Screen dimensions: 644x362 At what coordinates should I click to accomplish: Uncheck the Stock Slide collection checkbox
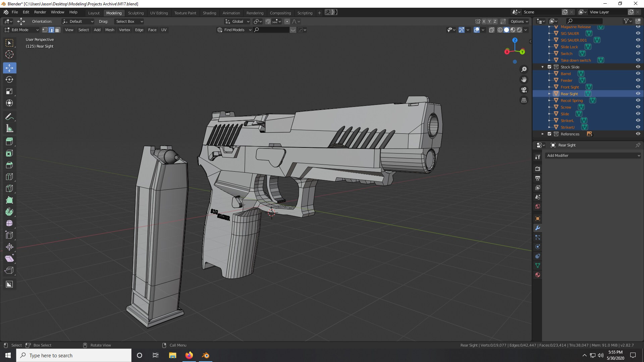tap(549, 67)
